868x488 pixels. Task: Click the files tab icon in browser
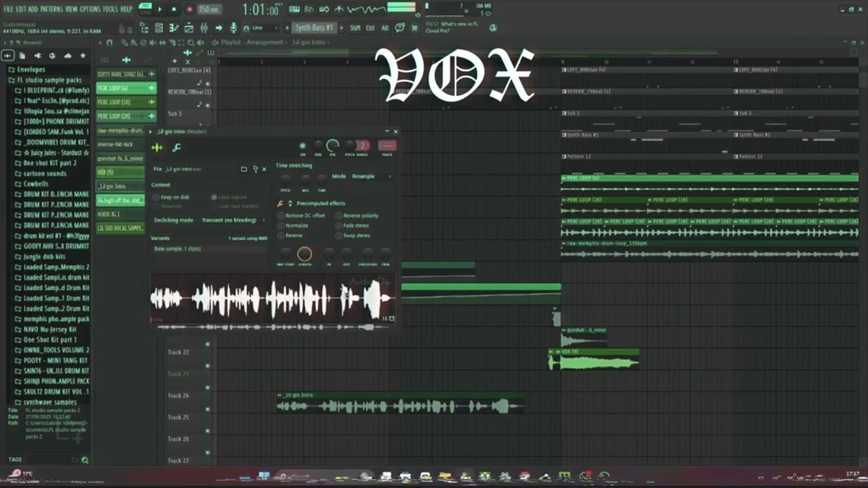tap(22, 56)
